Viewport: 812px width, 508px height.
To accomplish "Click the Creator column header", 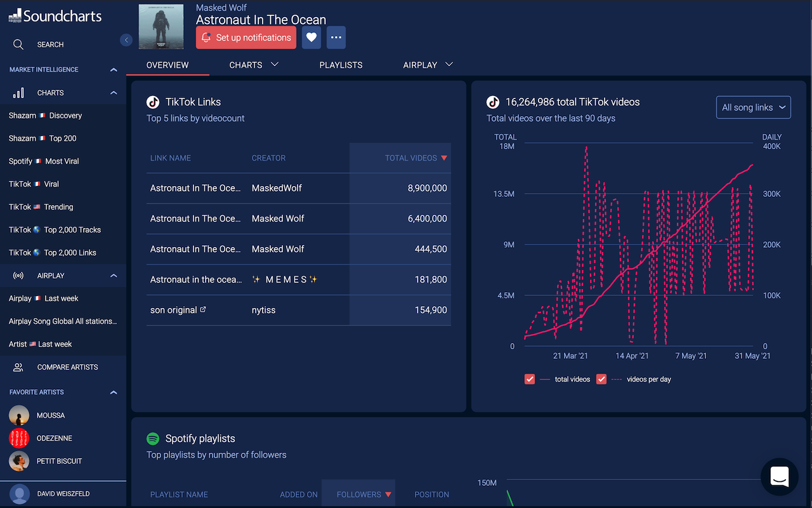I will [268, 158].
